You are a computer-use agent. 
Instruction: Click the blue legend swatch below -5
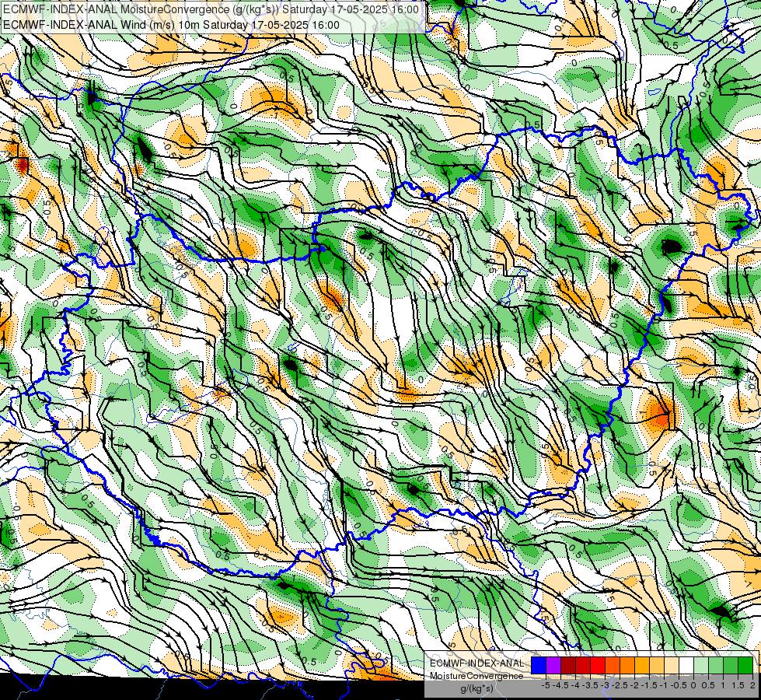[539, 666]
